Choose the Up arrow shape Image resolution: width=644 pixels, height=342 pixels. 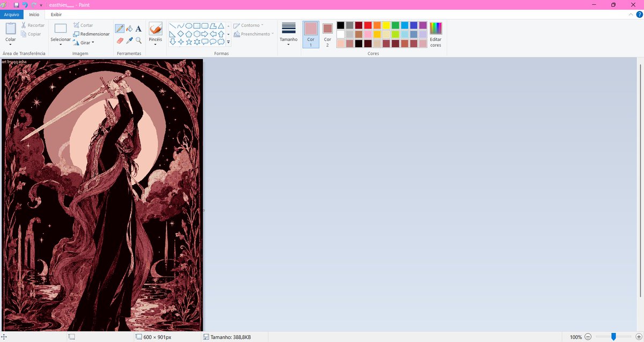click(221, 34)
